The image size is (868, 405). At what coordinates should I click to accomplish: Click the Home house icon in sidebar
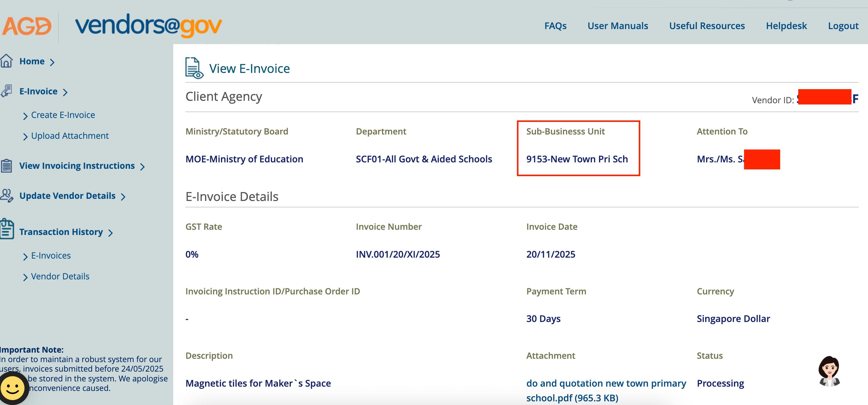click(6, 61)
